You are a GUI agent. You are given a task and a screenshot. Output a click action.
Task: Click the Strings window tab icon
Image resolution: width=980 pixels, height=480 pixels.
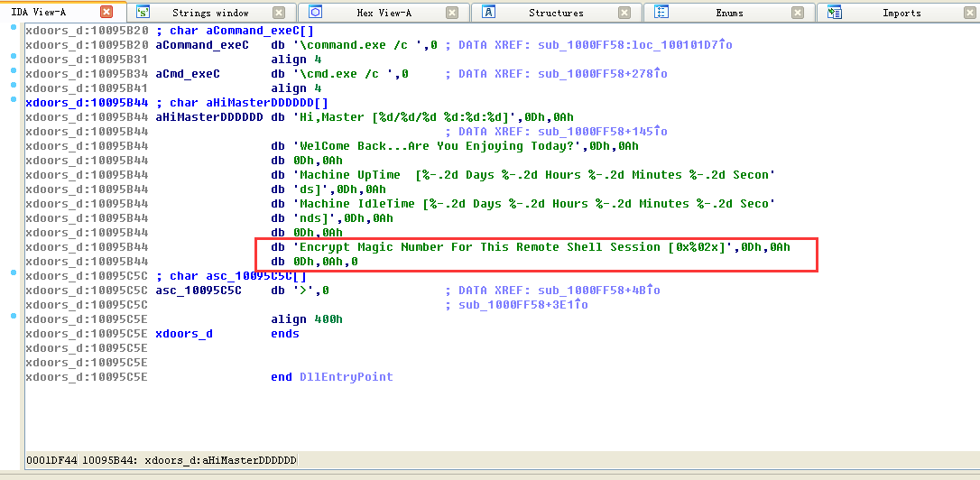(x=143, y=12)
